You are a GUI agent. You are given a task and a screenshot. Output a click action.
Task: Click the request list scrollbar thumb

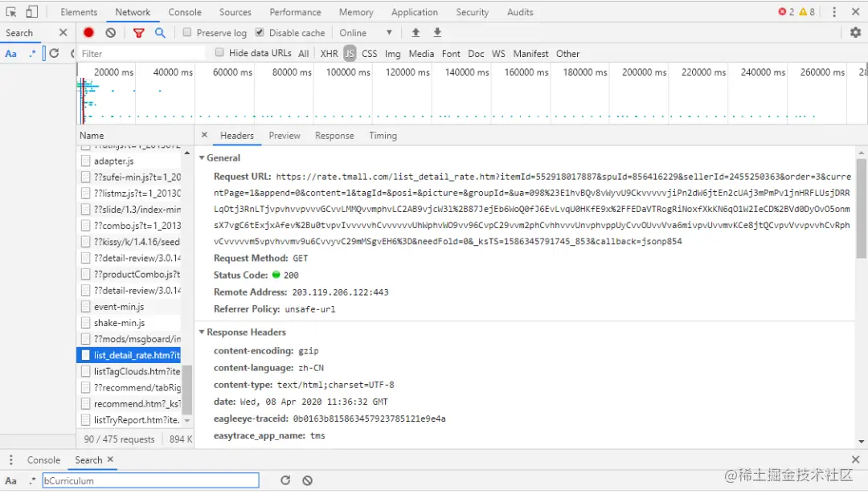click(x=187, y=390)
